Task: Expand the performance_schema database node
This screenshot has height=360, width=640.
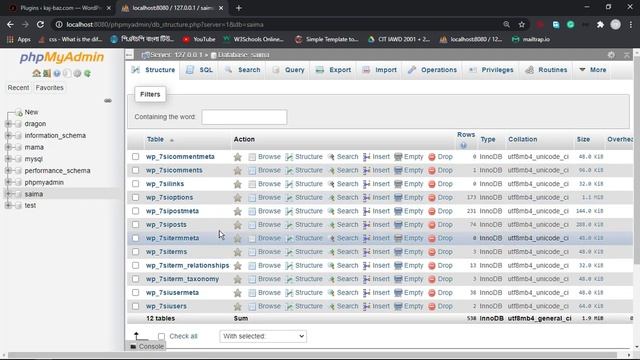Action: (x=8, y=171)
